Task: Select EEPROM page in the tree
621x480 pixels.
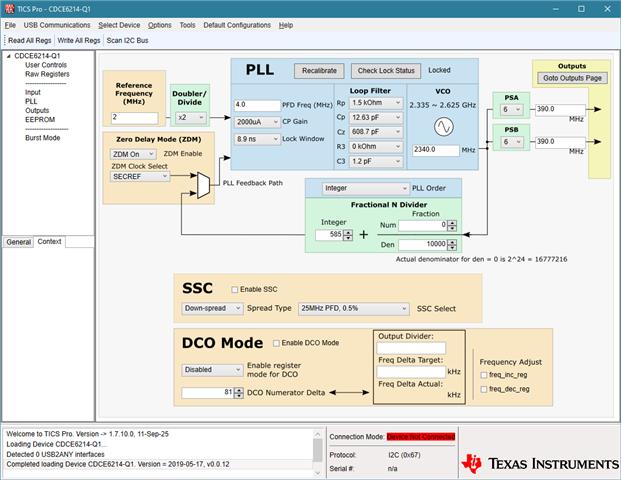Action: click(x=40, y=120)
